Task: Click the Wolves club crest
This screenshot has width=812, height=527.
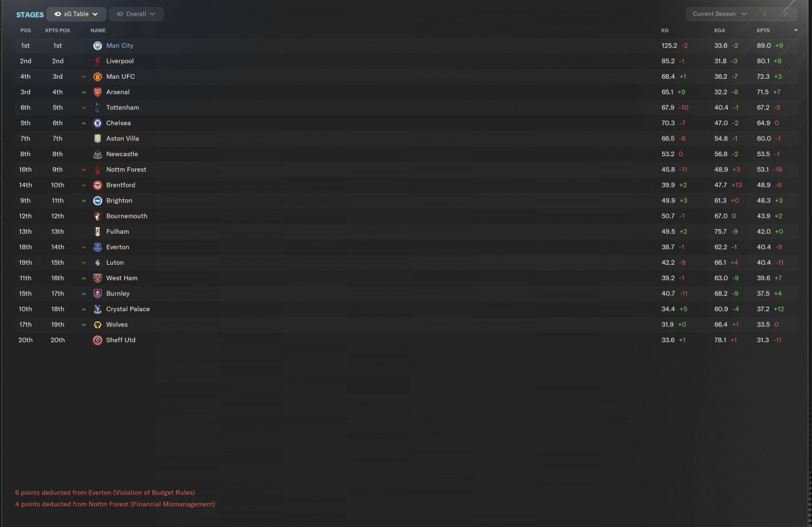Action: coord(98,324)
